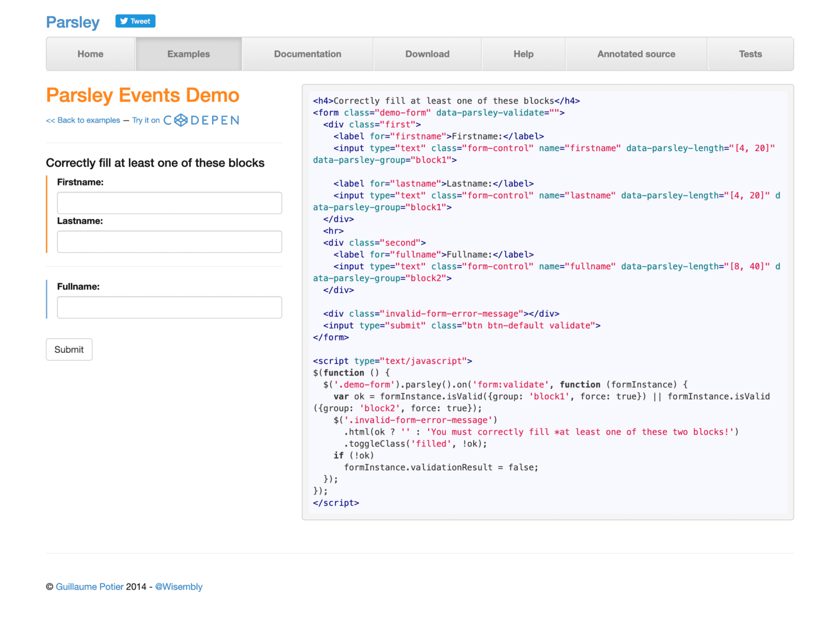The height and width of the screenshot is (626, 840).
Task: Open the Help page
Action: (x=523, y=54)
